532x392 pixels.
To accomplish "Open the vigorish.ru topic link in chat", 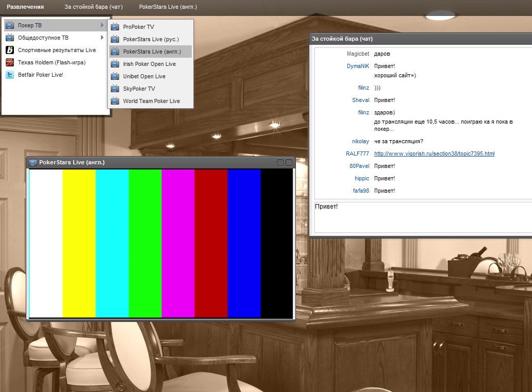I will pyautogui.click(x=434, y=154).
